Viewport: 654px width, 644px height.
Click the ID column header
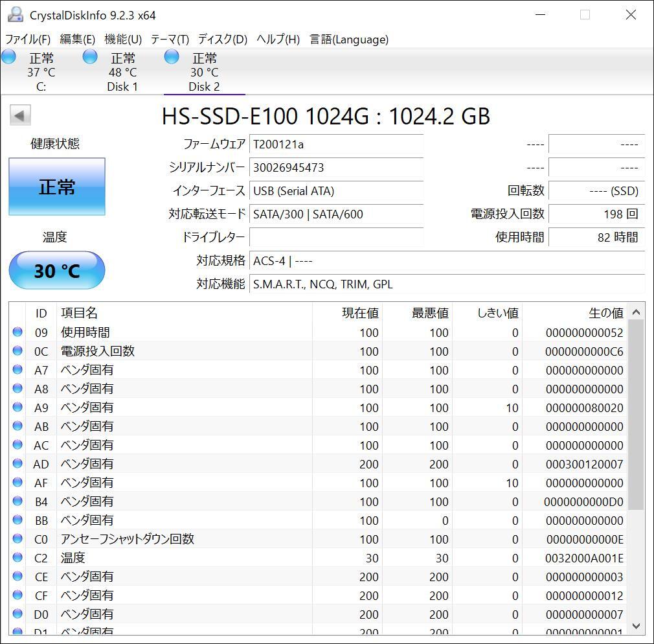(41, 313)
